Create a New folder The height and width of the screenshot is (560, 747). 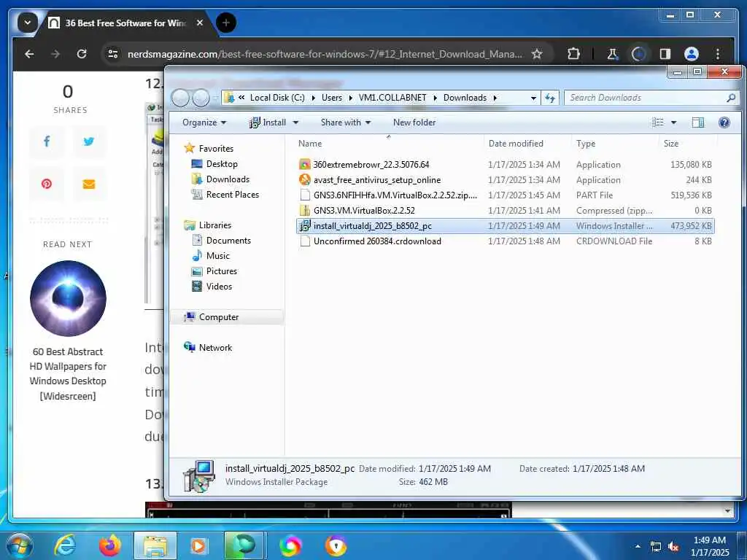[414, 122]
